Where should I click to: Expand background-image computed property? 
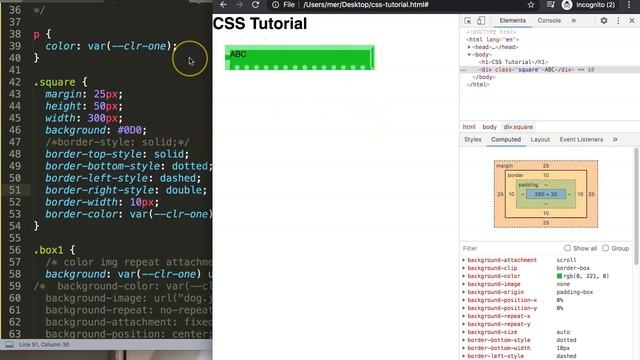click(x=464, y=284)
